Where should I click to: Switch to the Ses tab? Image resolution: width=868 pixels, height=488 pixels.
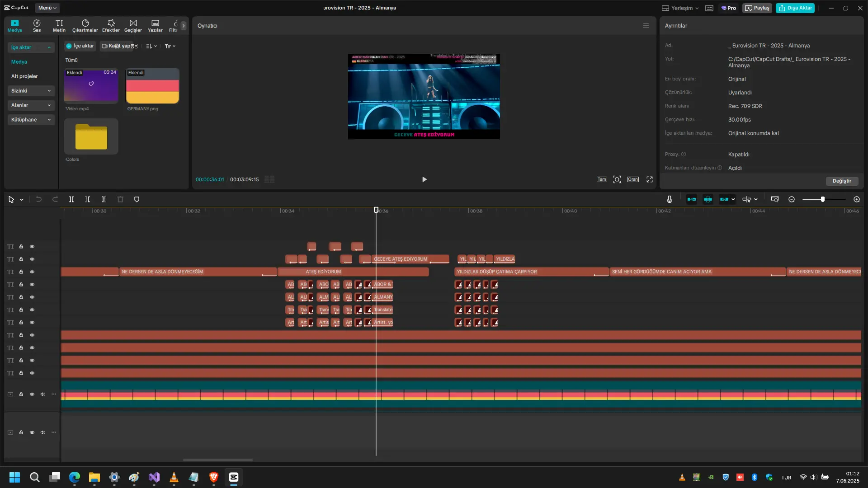[37, 26]
